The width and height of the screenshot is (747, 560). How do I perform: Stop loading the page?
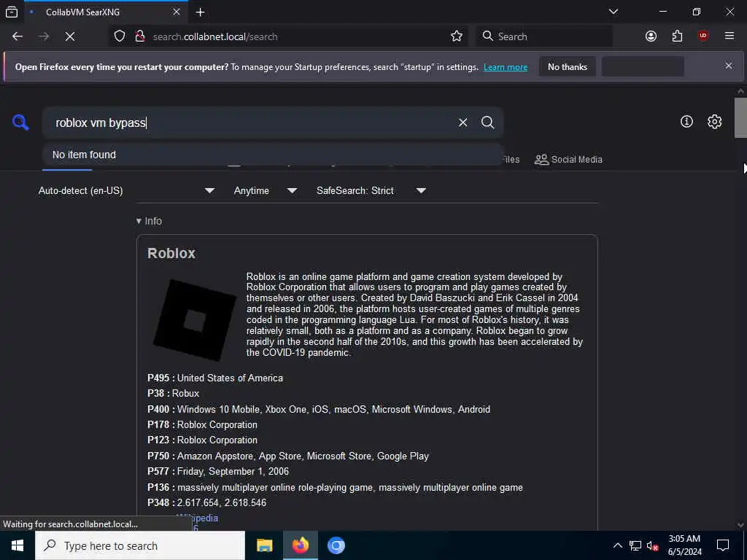[x=69, y=36]
